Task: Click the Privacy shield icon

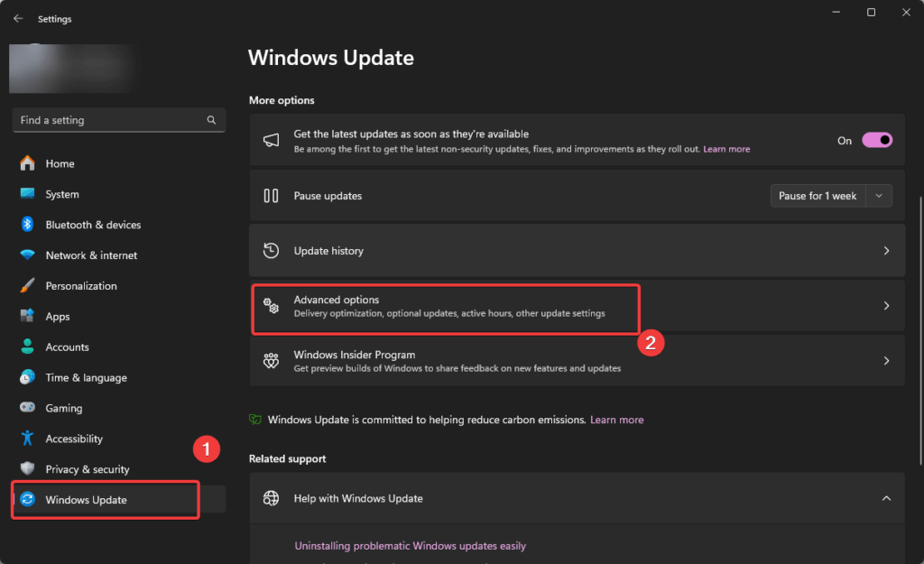Action: point(27,468)
